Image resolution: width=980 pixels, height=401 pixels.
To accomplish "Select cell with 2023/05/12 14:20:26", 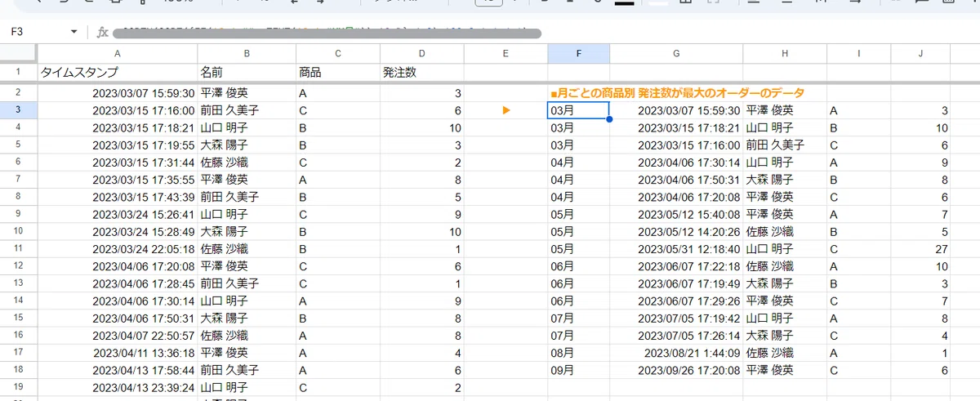I will click(x=676, y=231).
